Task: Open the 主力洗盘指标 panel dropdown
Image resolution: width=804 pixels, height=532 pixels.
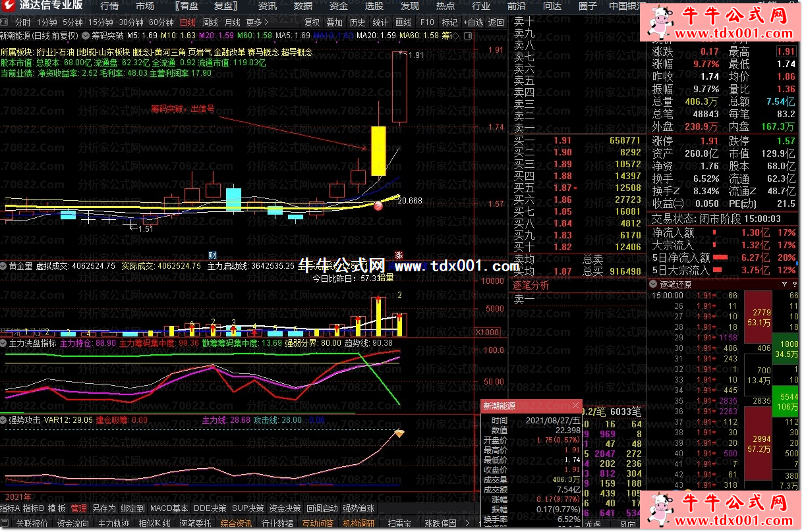Action: pyautogui.click(x=4, y=343)
